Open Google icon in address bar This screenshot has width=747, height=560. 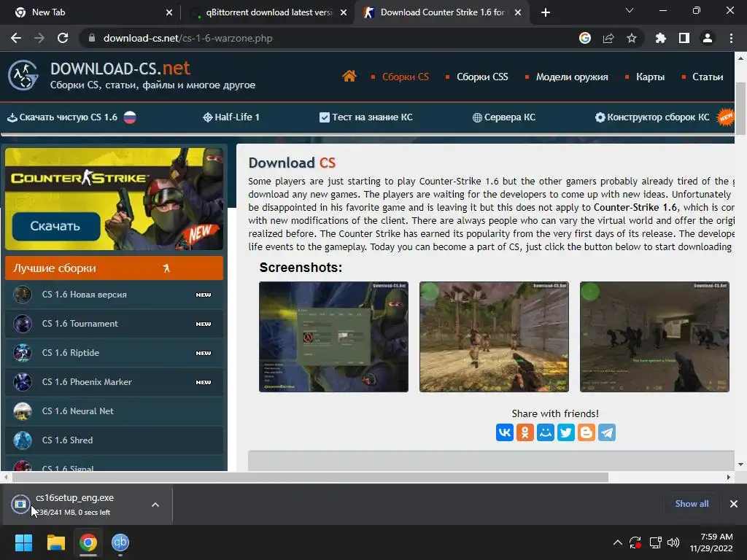coord(585,38)
